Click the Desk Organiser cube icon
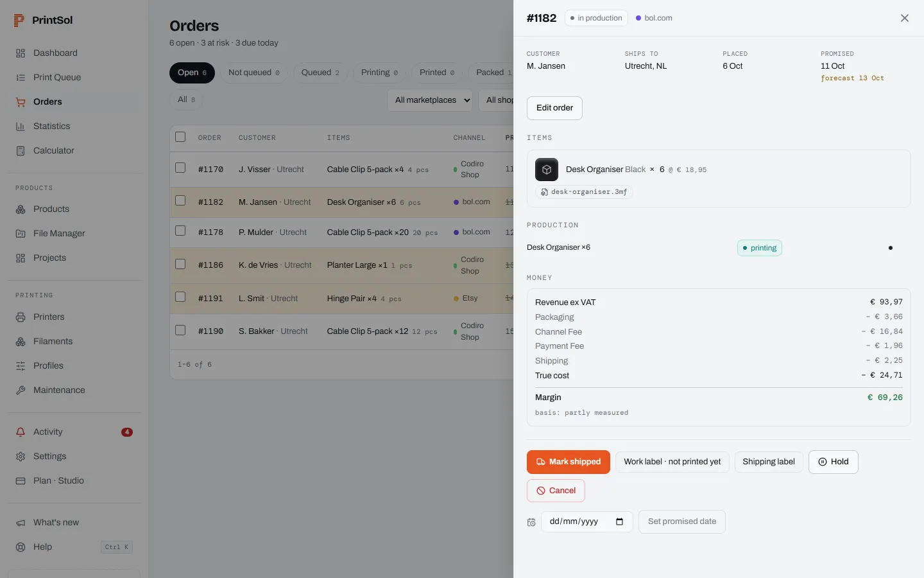The height and width of the screenshot is (578, 924). coord(547,170)
